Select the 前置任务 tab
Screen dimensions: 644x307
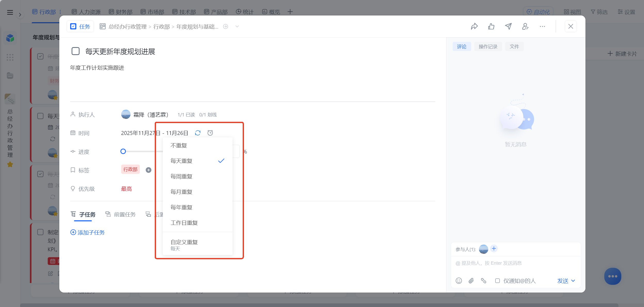coord(120,214)
